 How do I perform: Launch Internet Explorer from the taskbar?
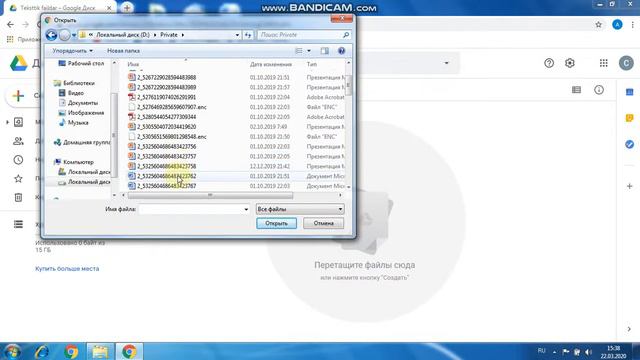(x=42, y=351)
